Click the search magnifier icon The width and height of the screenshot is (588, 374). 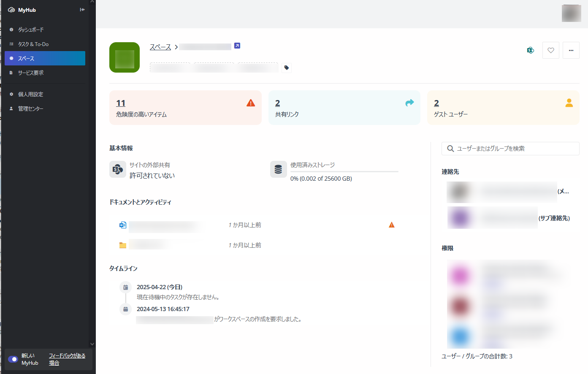pyautogui.click(x=450, y=149)
